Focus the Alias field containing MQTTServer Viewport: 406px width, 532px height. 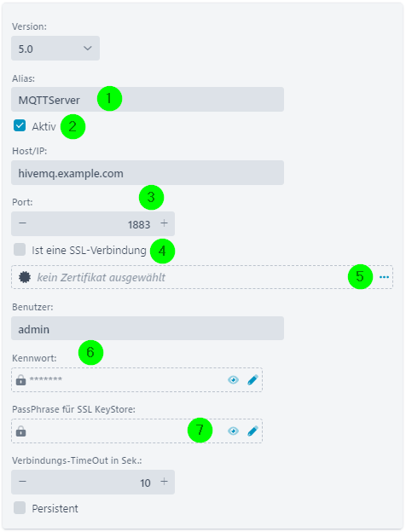point(148,100)
